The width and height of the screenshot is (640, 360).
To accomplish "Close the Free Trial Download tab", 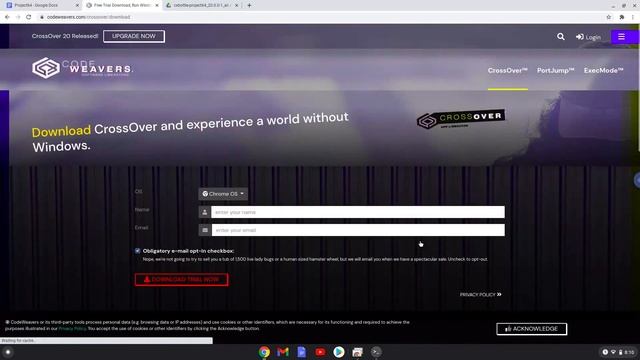I will tap(157, 5).
